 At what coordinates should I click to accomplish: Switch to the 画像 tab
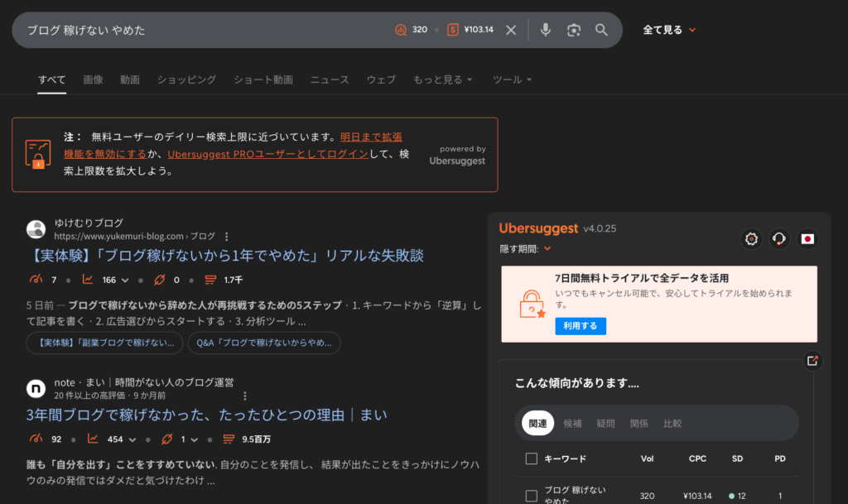[x=93, y=79]
